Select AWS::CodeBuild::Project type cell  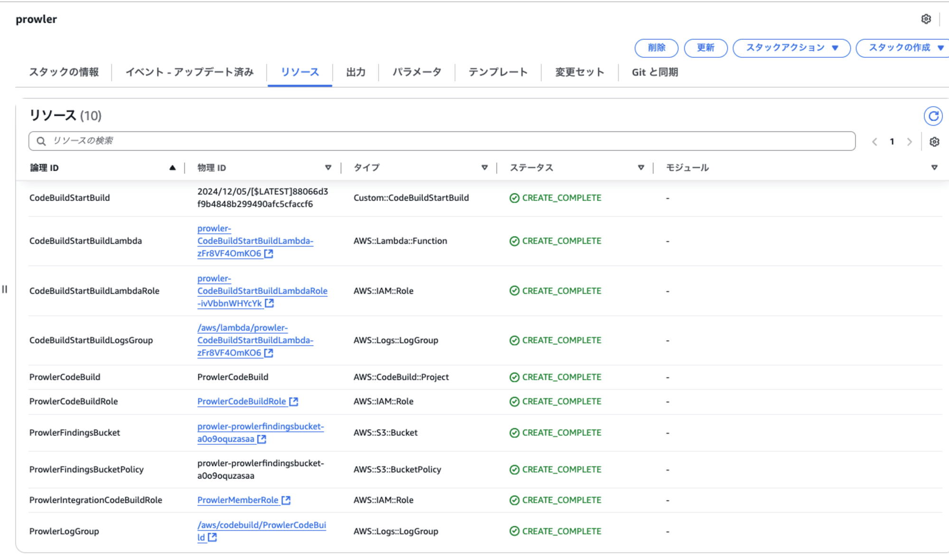(x=401, y=377)
